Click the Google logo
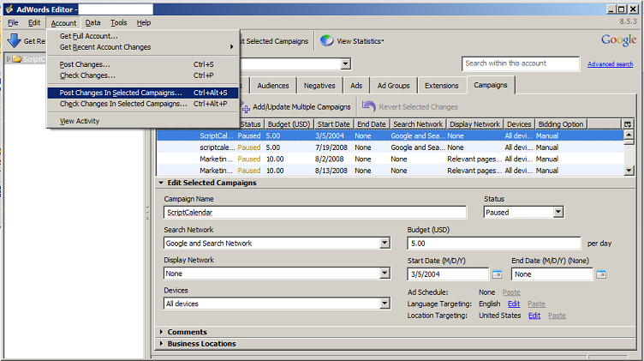This screenshot has height=361, width=644. [x=618, y=40]
